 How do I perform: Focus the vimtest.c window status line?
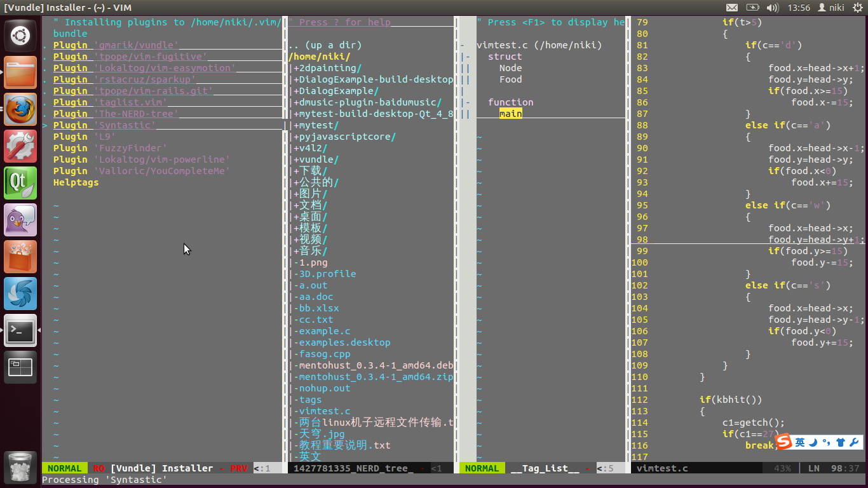click(x=749, y=468)
